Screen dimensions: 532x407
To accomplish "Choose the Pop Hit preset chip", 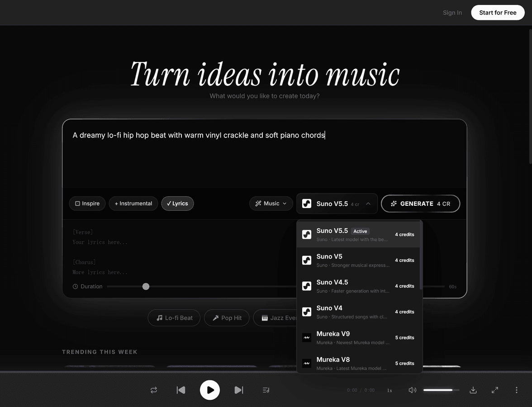I will click(227, 318).
